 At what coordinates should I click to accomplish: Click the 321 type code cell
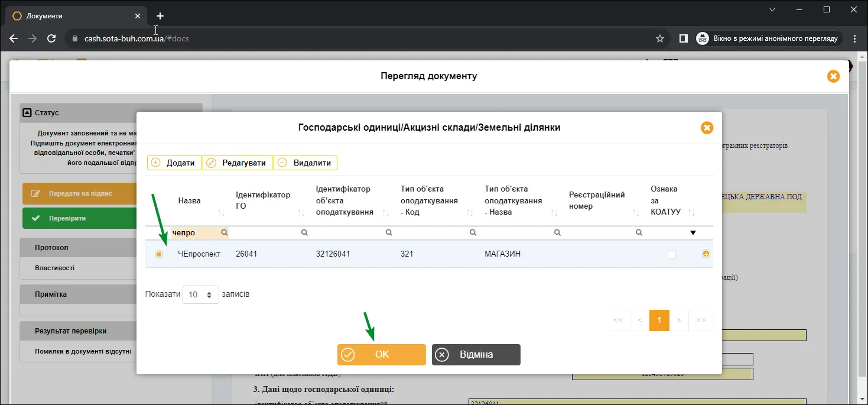pos(407,254)
